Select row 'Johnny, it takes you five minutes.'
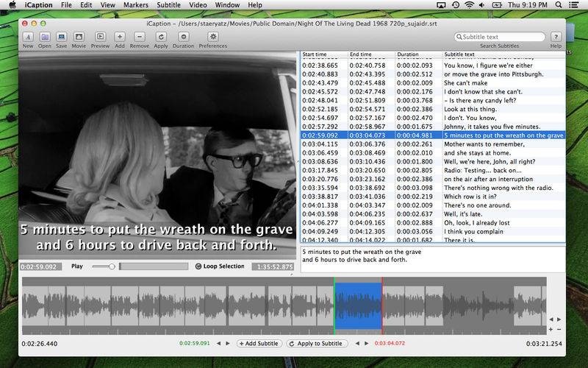This screenshot has height=368, width=588. click(433, 127)
